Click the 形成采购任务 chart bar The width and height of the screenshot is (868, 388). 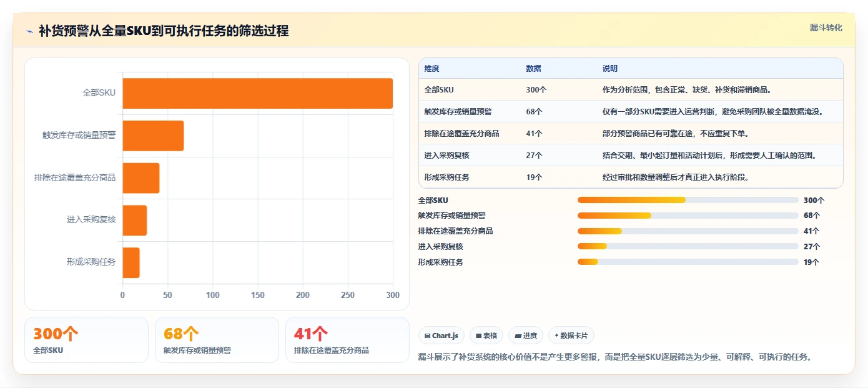[x=131, y=262]
